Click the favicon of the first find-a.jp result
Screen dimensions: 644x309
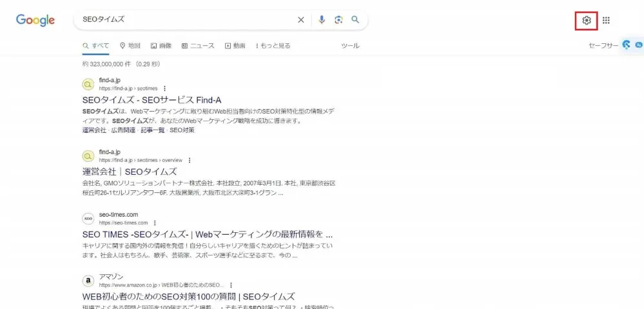[88, 85]
